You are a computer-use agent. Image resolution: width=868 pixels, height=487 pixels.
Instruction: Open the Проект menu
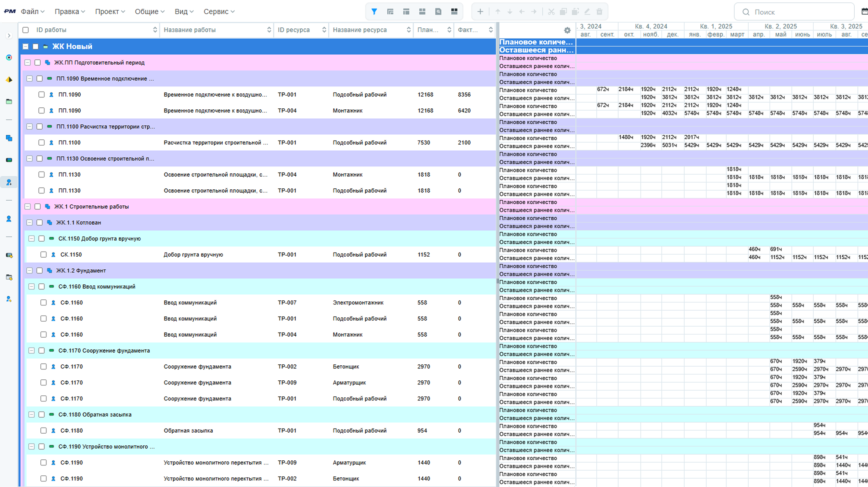110,12
